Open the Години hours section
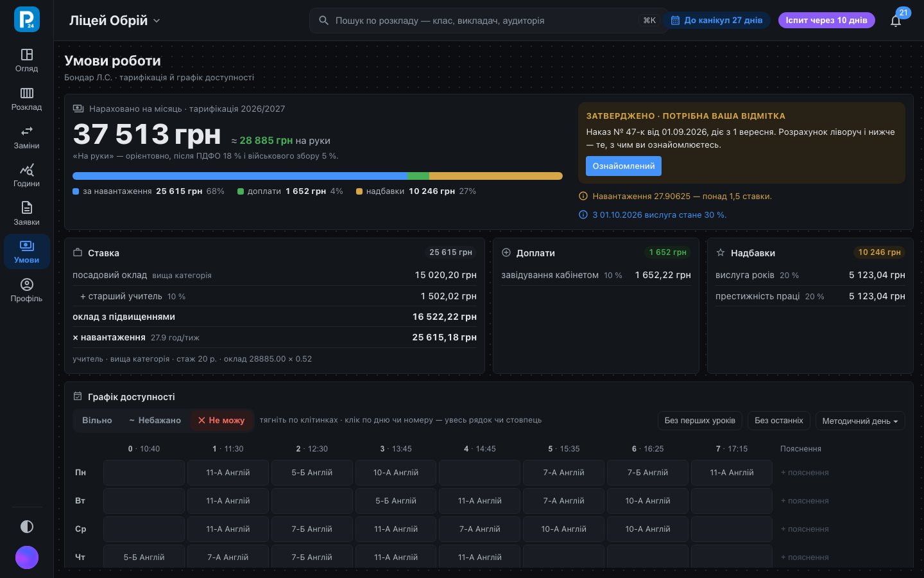The height and width of the screenshot is (578, 924). coord(26,175)
